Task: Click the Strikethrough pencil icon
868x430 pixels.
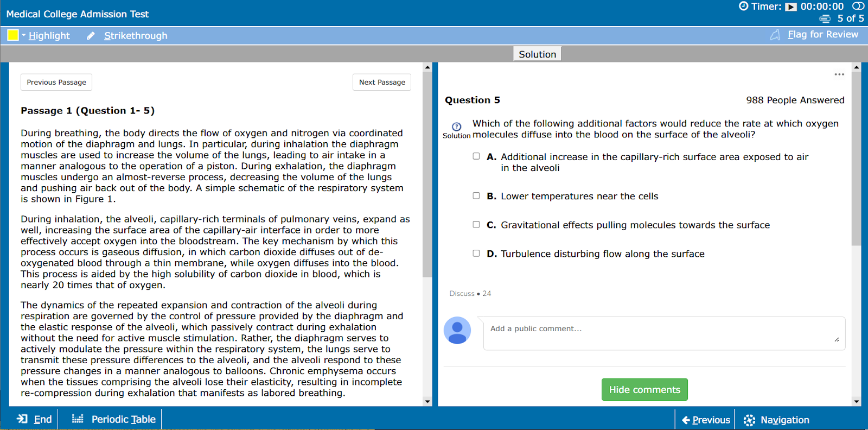Action: coord(91,36)
